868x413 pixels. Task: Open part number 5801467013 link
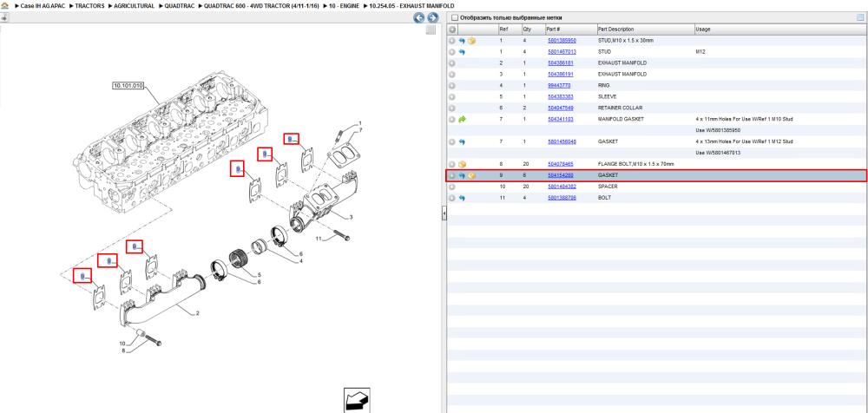click(x=562, y=52)
